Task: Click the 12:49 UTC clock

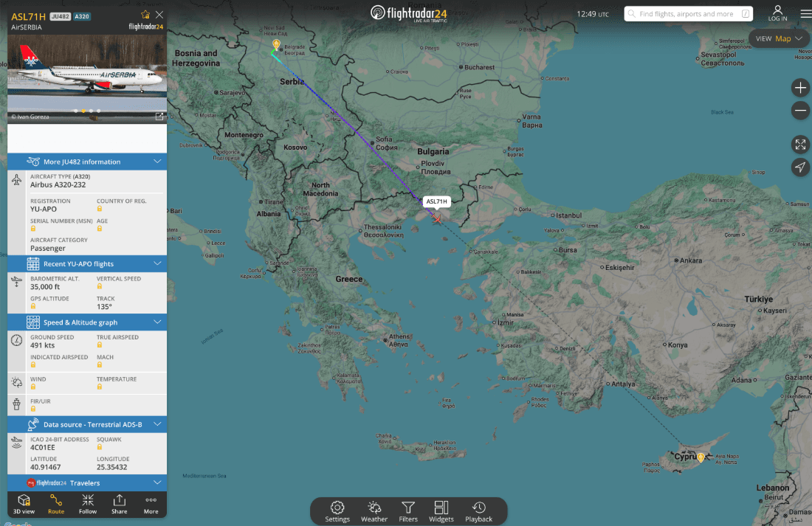Action: click(593, 14)
